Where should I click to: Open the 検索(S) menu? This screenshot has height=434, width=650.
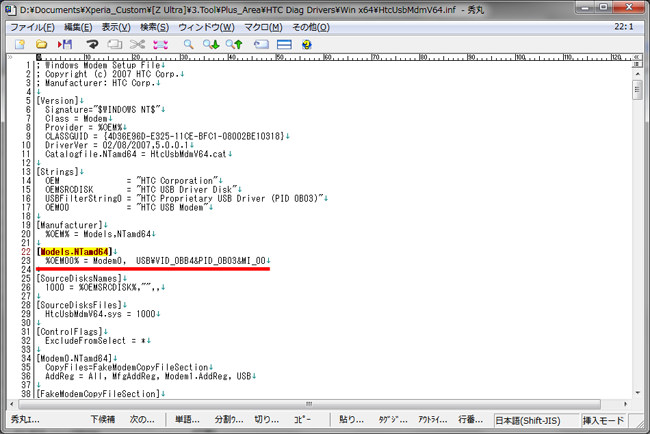click(x=154, y=27)
